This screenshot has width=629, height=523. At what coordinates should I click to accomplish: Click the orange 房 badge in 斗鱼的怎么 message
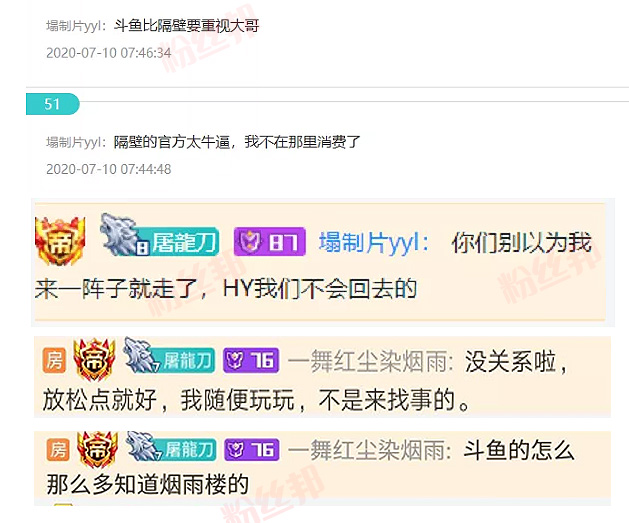(58, 449)
